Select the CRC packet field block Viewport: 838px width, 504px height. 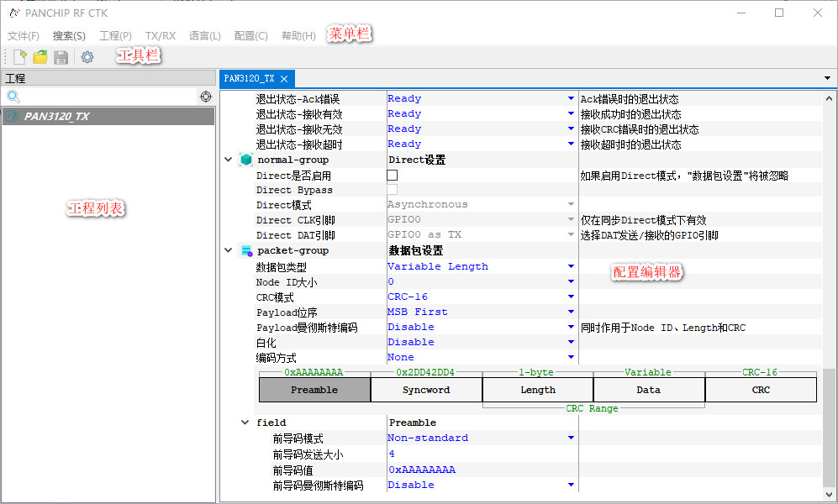760,390
